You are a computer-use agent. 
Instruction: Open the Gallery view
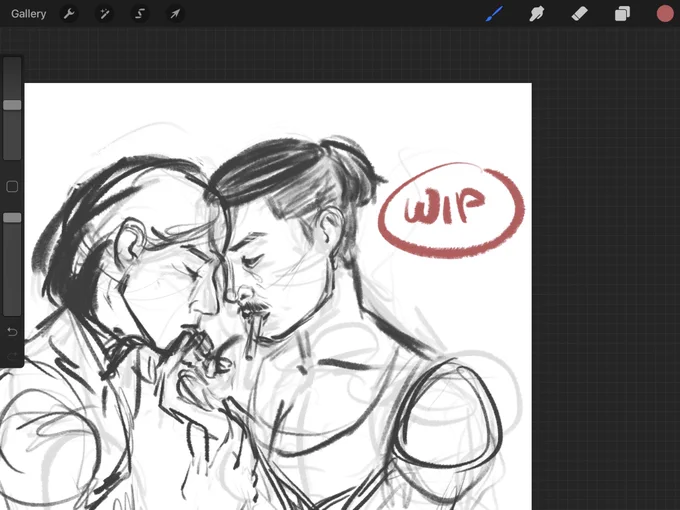(x=29, y=14)
